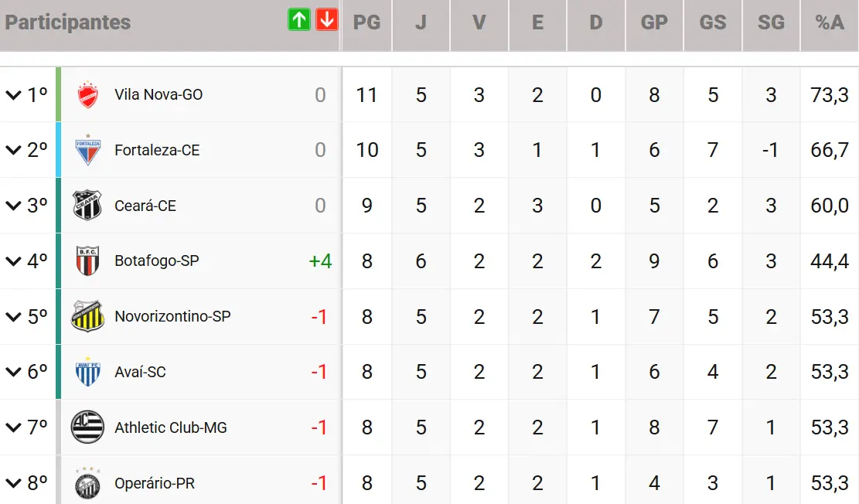Open the Fortaleza-CE team link
859x504 pixels.
[157, 150]
